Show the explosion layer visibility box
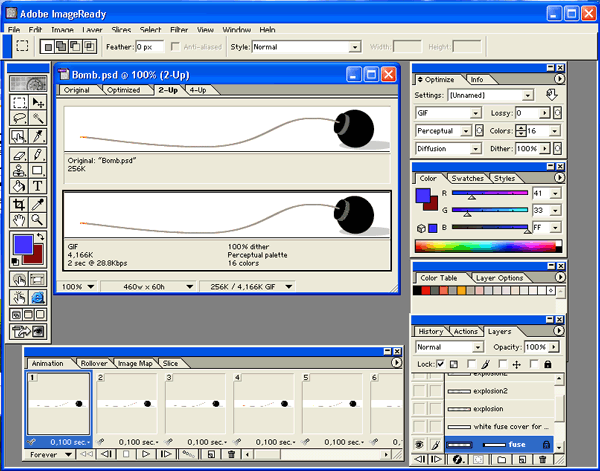 419,409
